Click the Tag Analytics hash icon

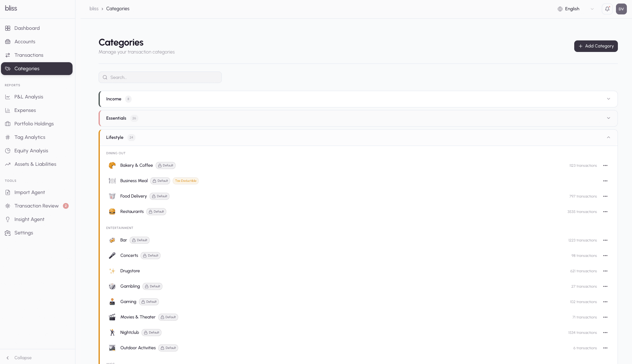(x=8, y=137)
